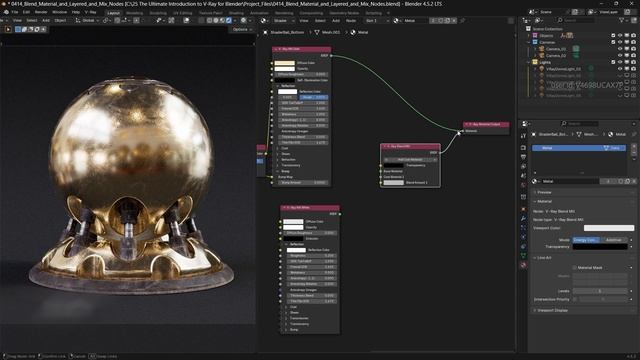Select Energy Conservation mode button
This screenshot has height=360, width=640.
pos(587,240)
